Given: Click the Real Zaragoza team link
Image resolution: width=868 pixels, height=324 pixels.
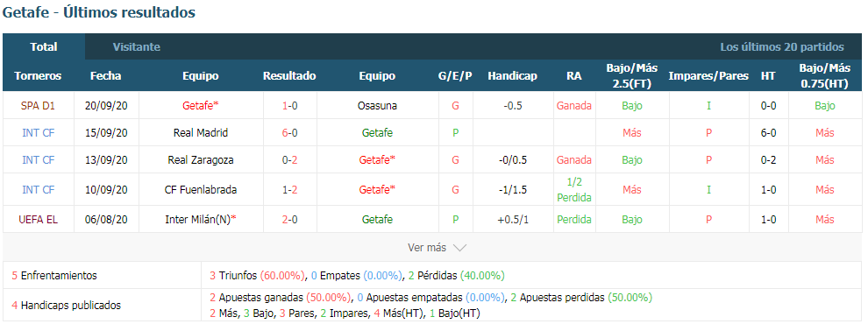Looking at the screenshot, I should [x=201, y=159].
